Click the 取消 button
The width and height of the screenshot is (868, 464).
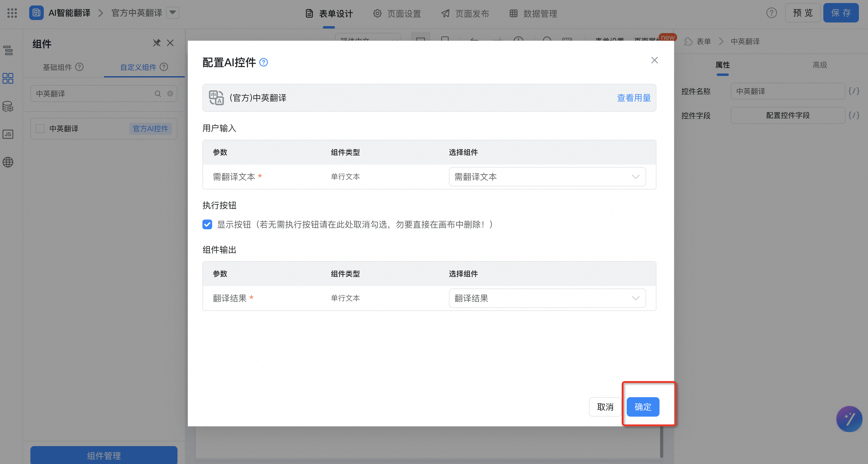[605, 407]
